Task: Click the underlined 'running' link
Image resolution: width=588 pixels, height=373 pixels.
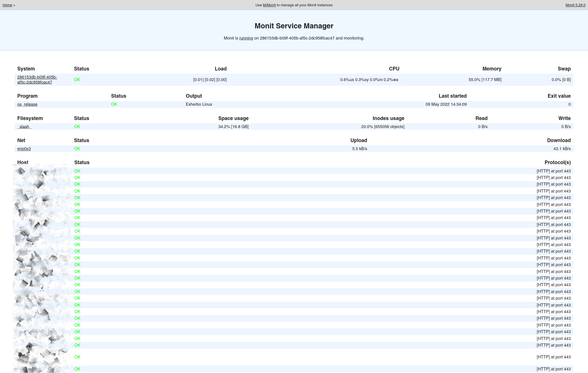Action: click(246, 38)
